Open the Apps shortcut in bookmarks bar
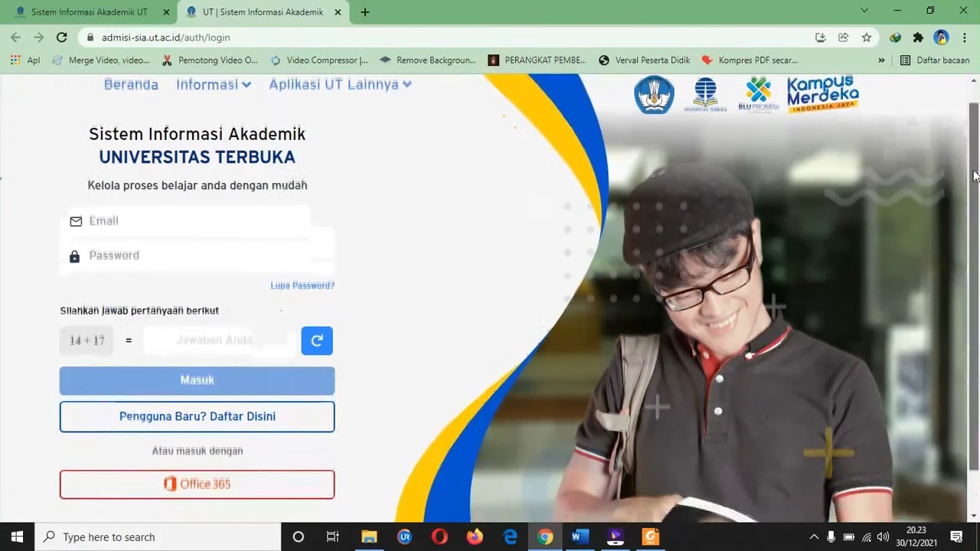Screen dimensions: 980x551 coord(24,60)
